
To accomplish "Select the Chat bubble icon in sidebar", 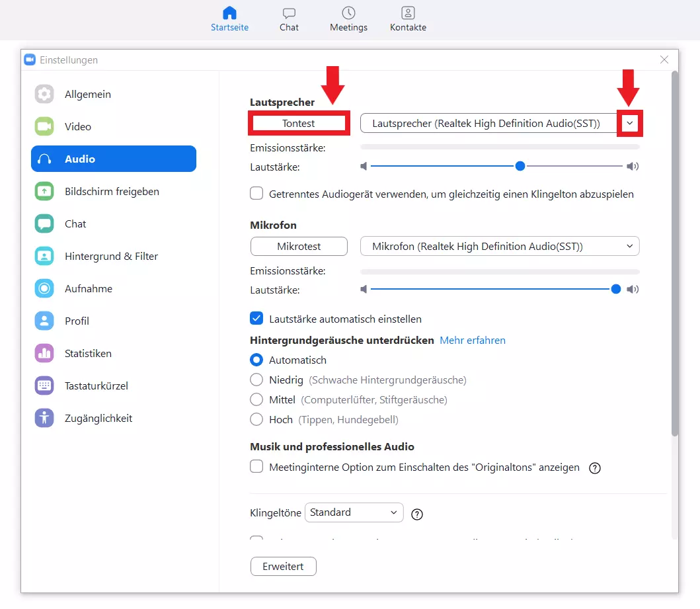I will click(44, 223).
